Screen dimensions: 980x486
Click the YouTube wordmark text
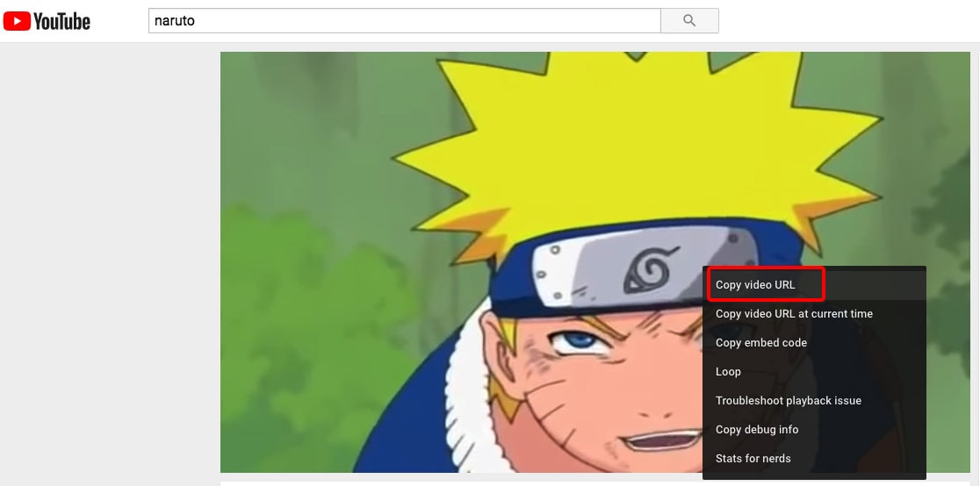point(61,21)
